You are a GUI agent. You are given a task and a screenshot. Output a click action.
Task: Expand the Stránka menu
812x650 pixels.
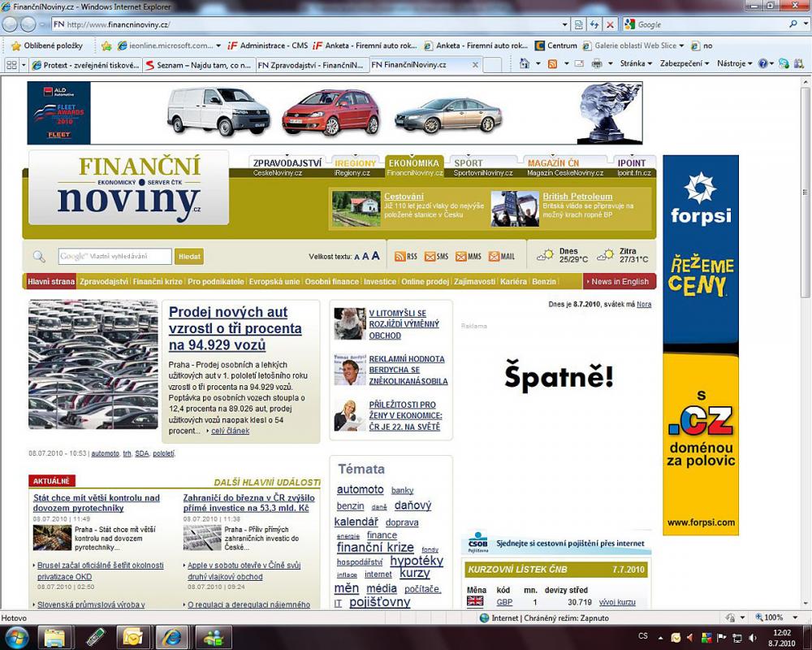click(636, 63)
